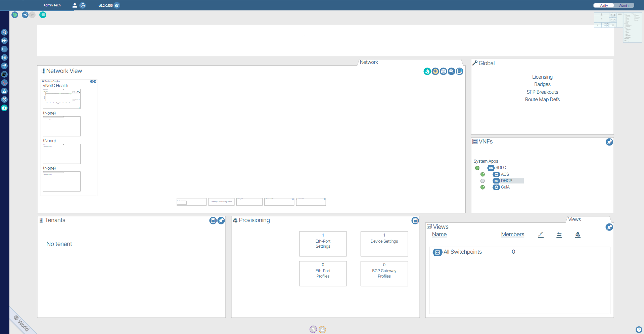Click the back navigation arrow
This screenshot has width=644, height=334.
pos(25,15)
